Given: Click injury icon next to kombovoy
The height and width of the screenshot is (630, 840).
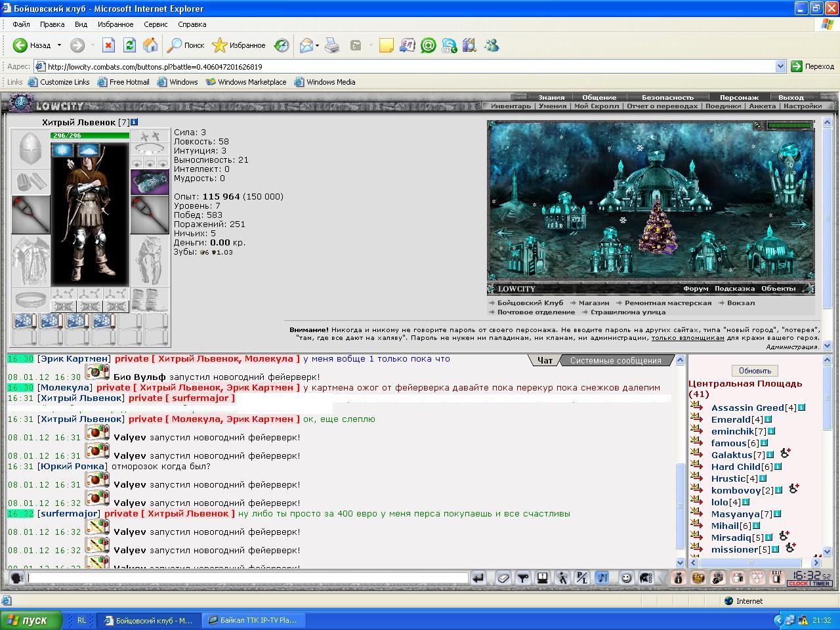Looking at the screenshot, I should (x=793, y=489).
